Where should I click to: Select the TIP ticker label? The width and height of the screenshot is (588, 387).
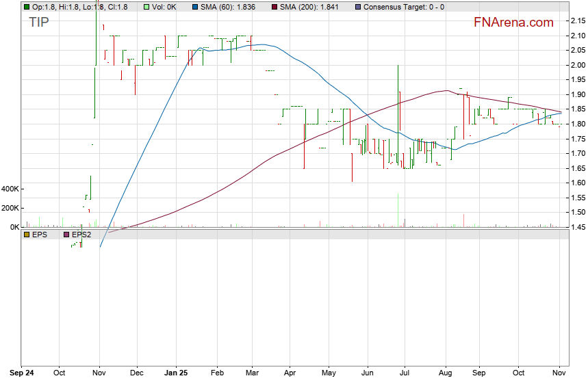(38, 23)
